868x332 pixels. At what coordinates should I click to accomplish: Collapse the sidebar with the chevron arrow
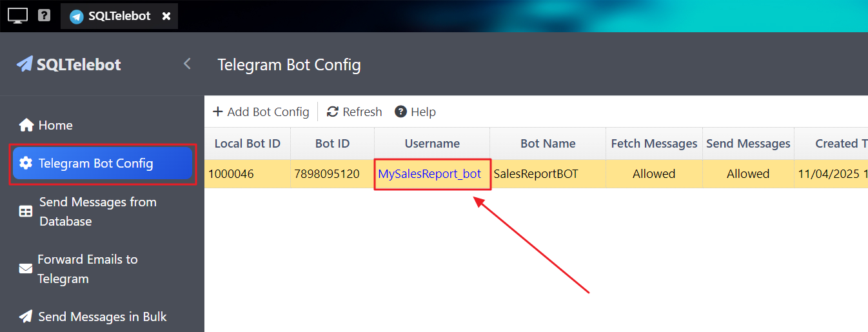187,64
